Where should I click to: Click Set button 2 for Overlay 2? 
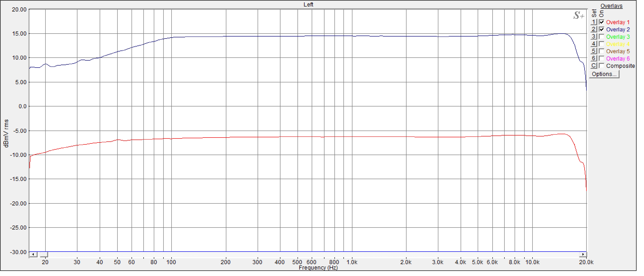click(x=594, y=29)
